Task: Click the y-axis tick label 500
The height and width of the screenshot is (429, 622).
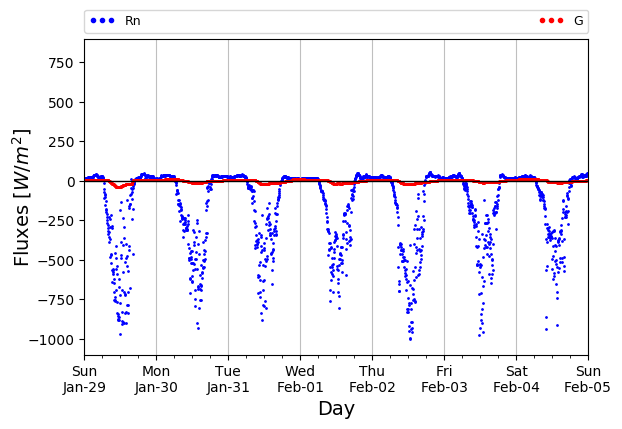Action: (x=61, y=103)
